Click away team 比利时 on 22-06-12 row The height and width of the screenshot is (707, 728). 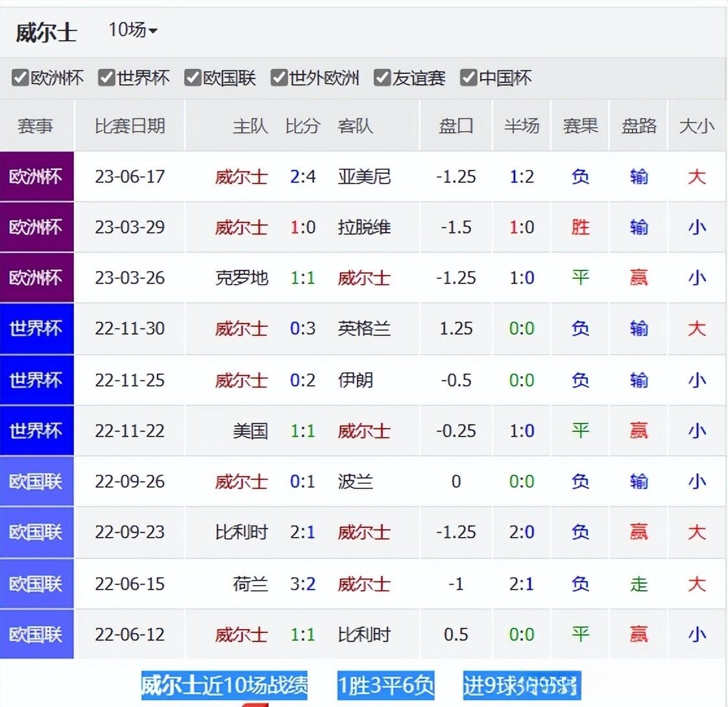364,634
